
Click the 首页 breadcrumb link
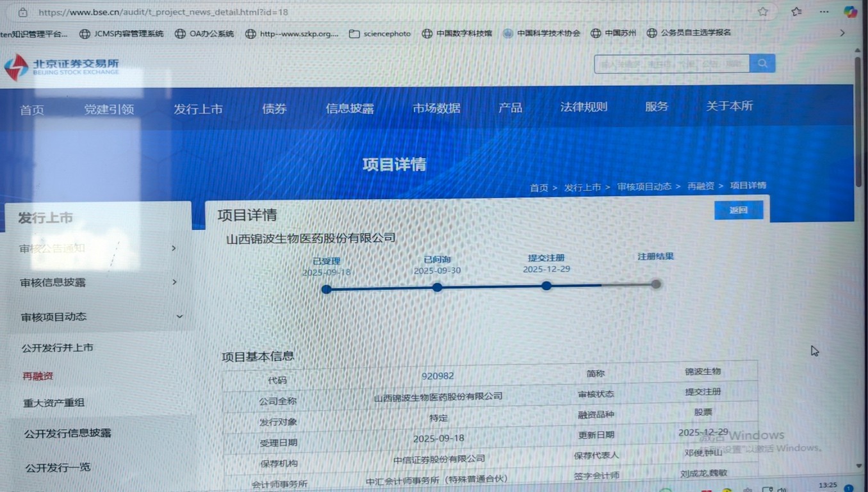tap(539, 188)
